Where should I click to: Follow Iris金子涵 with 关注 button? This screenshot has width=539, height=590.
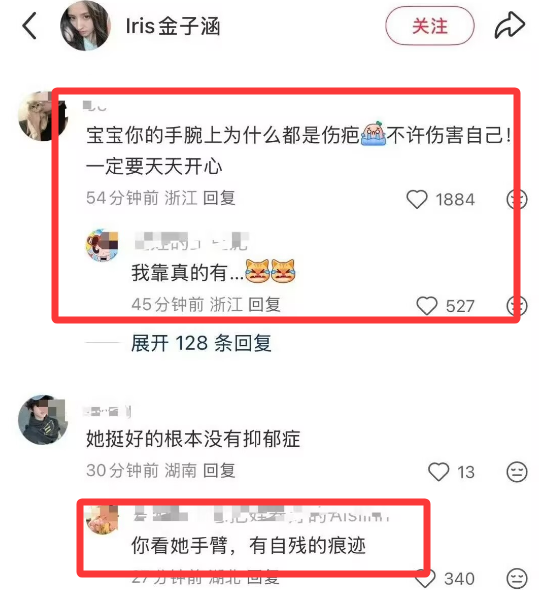coord(429,26)
